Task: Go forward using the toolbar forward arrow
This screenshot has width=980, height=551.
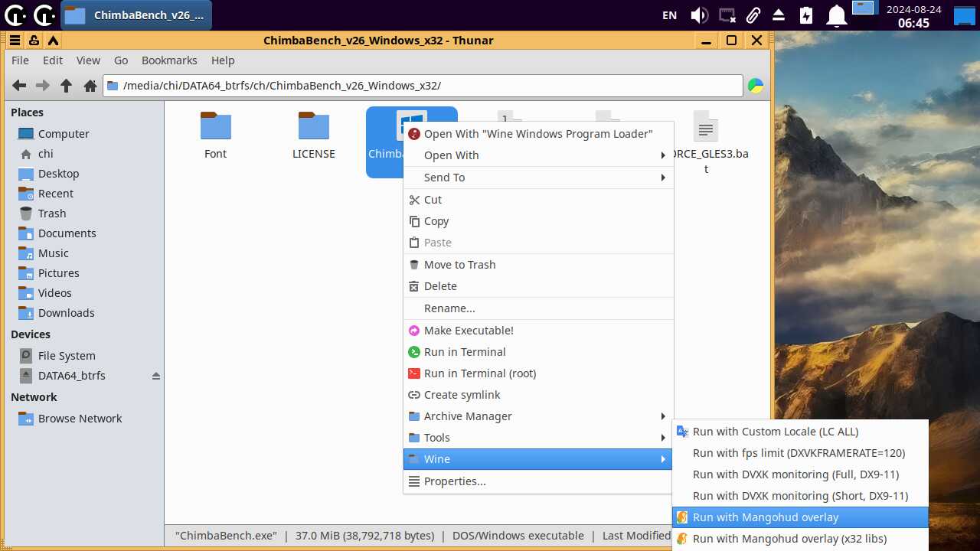Action: pos(43,86)
